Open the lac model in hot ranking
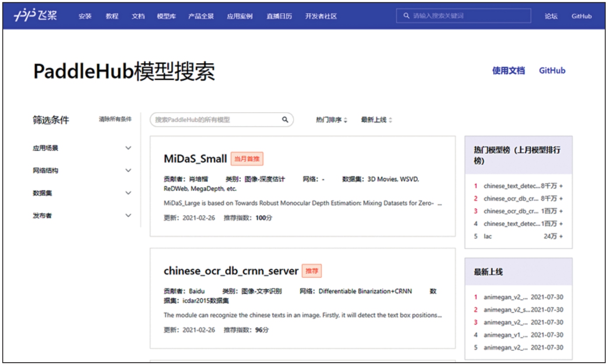The image size is (608, 364). point(519,237)
